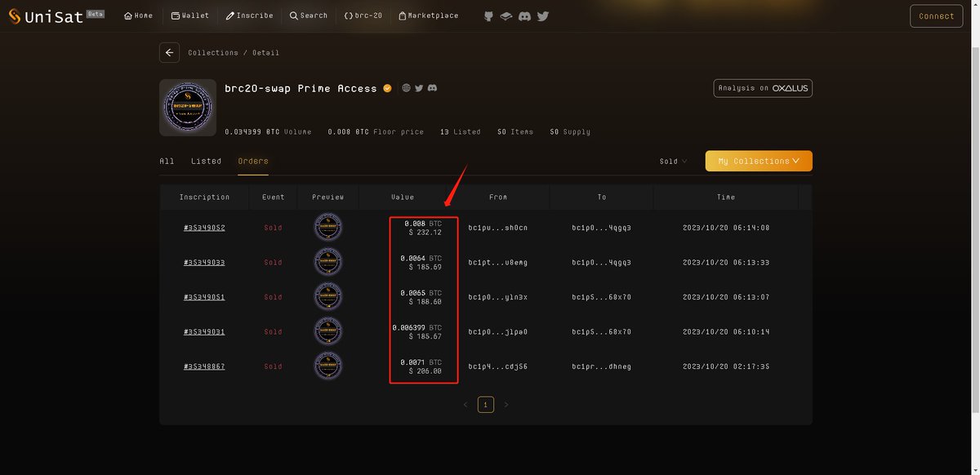
Task: Click the 0.034399 BTC Volume stat
Action: point(268,131)
